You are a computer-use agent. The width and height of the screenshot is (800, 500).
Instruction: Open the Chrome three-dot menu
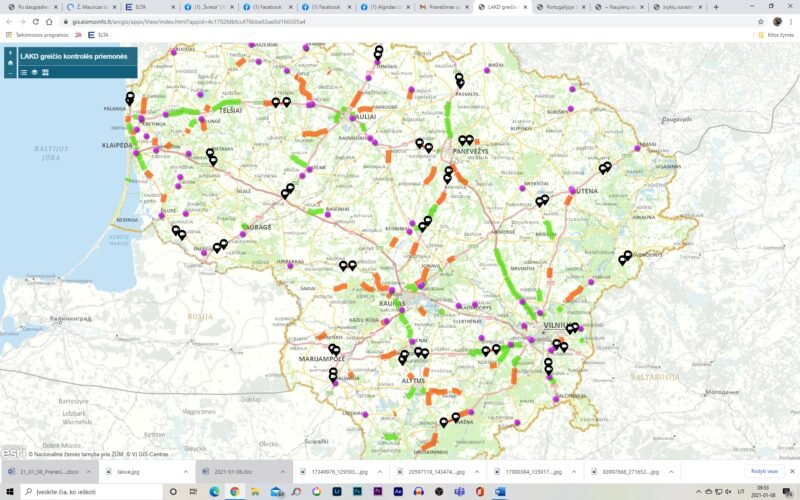792,22
